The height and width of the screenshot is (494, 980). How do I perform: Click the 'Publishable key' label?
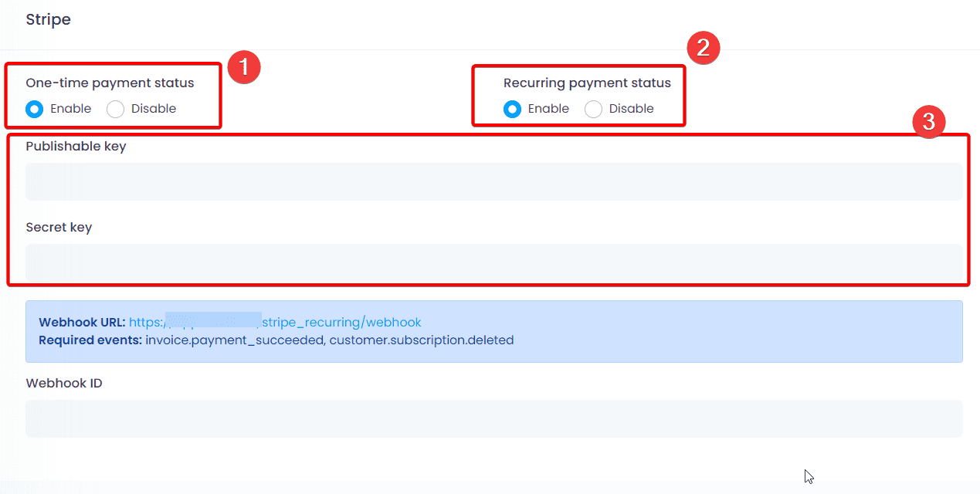76,147
